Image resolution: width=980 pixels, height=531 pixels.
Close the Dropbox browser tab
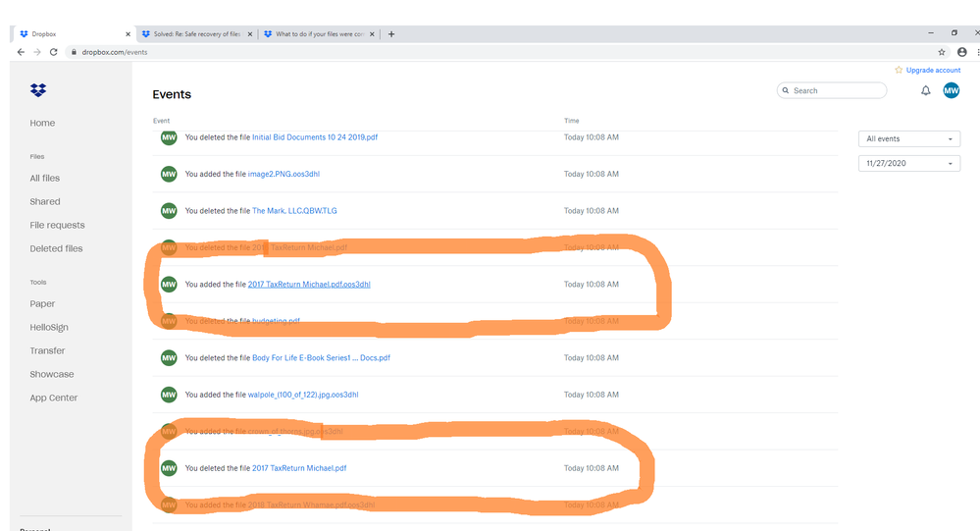point(128,34)
